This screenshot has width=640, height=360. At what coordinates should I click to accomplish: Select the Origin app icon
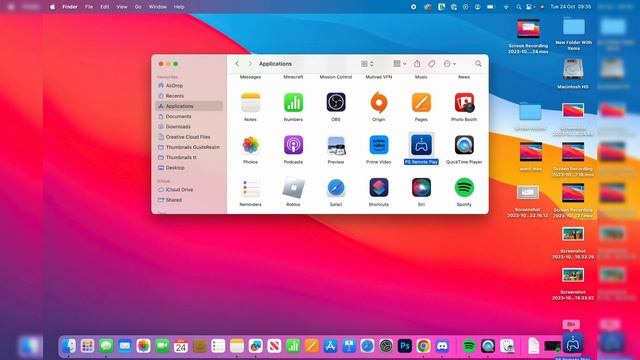coord(378,102)
